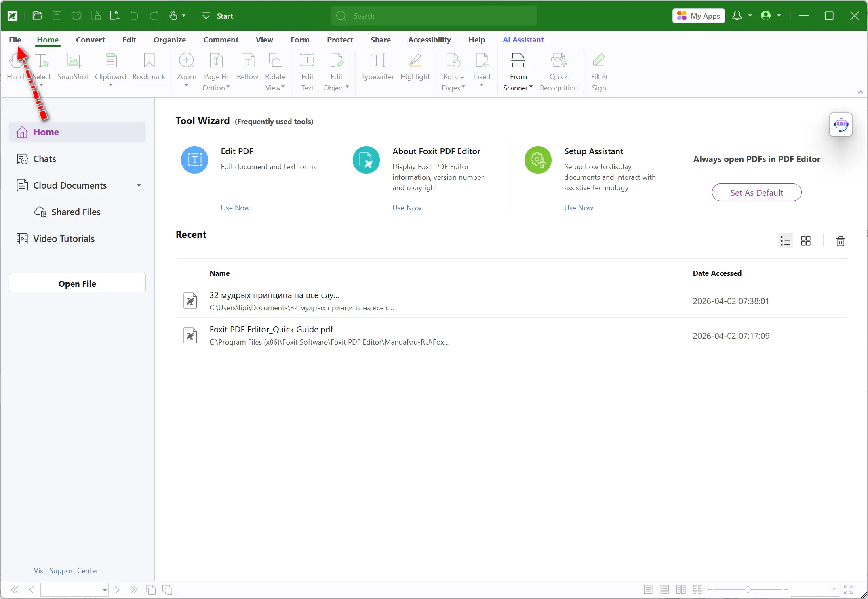The width and height of the screenshot is (868, 599).
Task: Open the notifications bell icon
Action: coord(737,16)
